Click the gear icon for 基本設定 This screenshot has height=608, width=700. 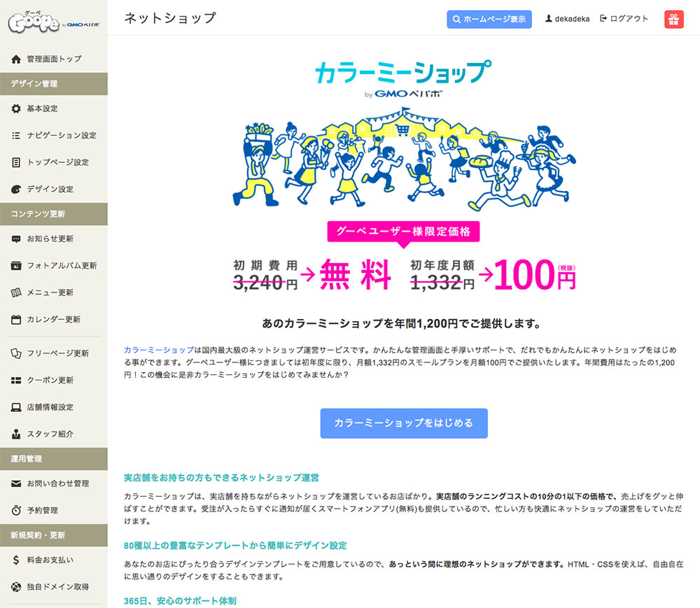click(x=16, y=108)
